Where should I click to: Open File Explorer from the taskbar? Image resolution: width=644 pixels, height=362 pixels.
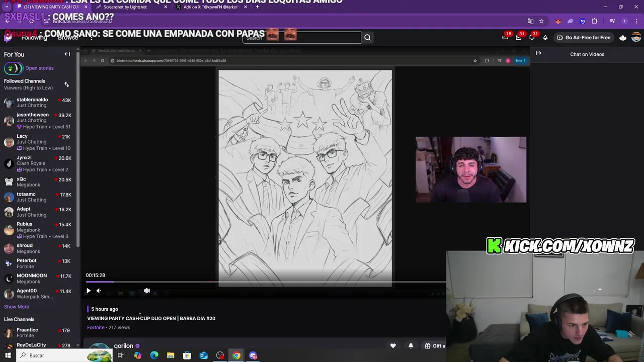pos(171,355)
